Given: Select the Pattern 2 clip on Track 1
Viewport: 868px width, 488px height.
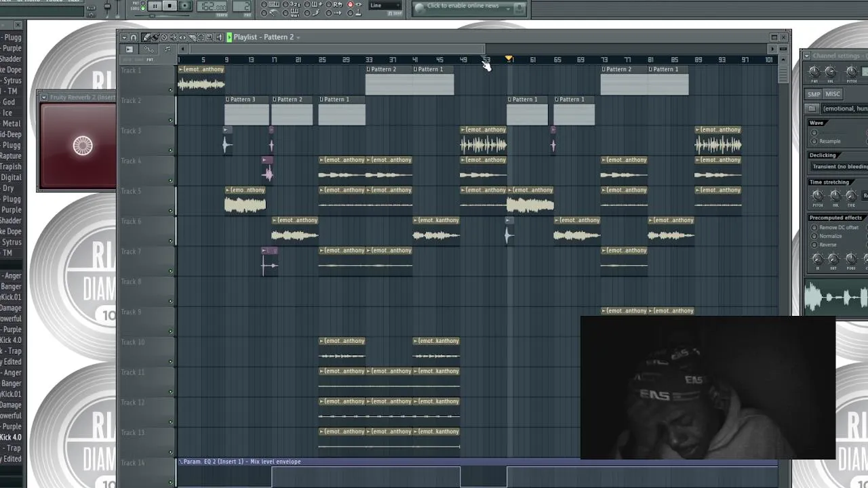Looking at the screenshot, I should 389,81.
